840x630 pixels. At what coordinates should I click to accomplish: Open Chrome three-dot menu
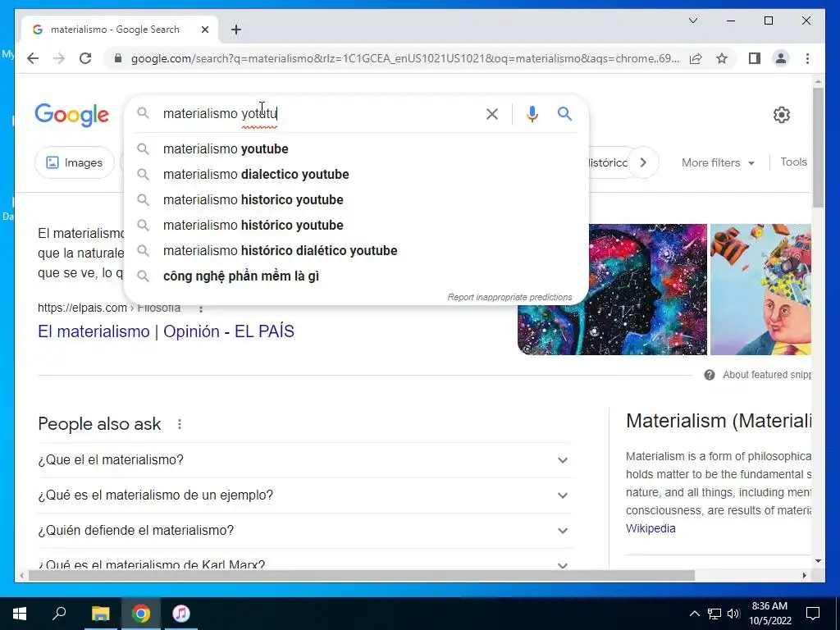pos(807,58)
